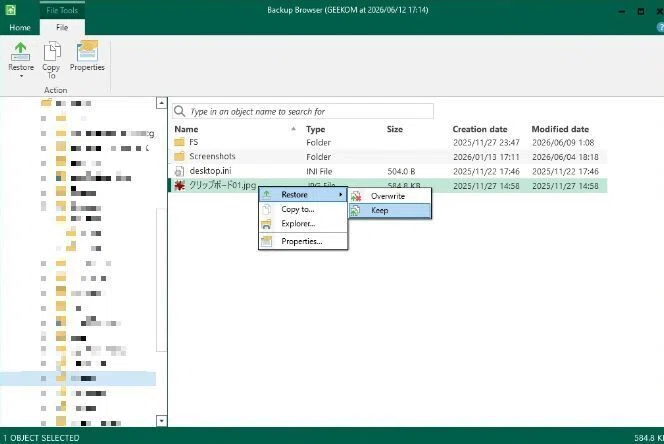Click Creation date 2025/11/27 23:47
This screenshot has width=664, height=444.
[486, 143]
